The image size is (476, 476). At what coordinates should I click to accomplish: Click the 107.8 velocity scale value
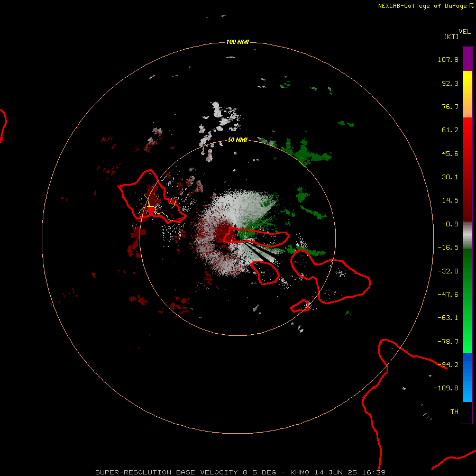[x=448, y=59]
